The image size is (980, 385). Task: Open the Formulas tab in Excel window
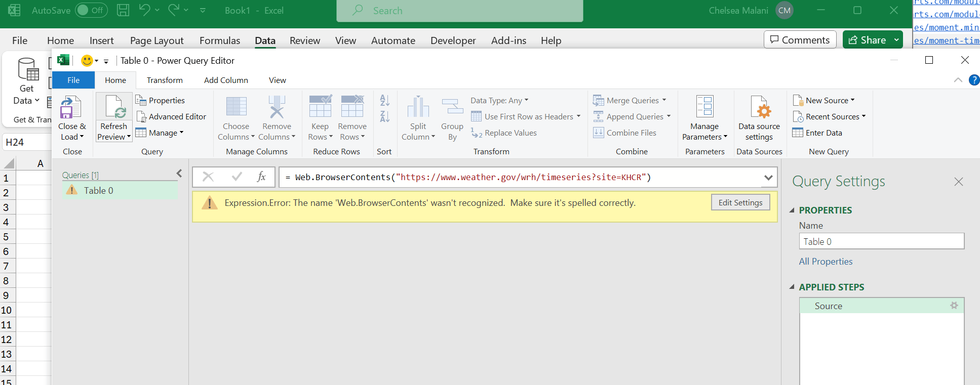(x=220, y=40)
